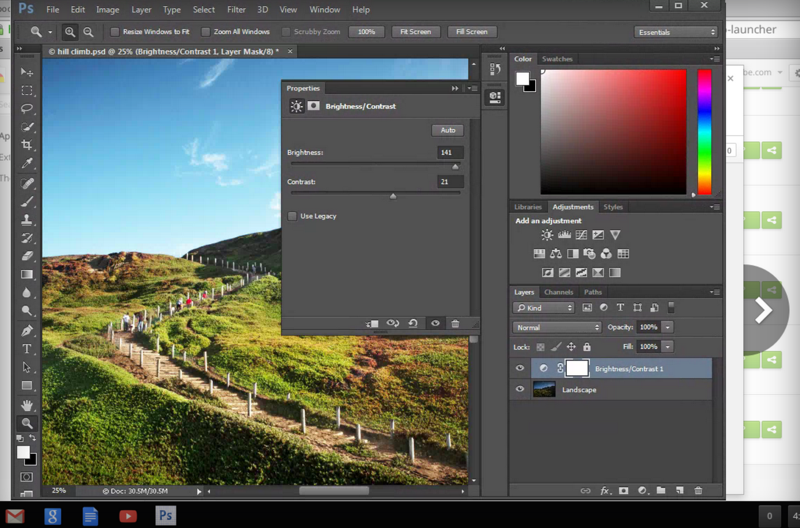Select the Move tool
Screen dimensions: 800x528
click(x=27, y=72)
